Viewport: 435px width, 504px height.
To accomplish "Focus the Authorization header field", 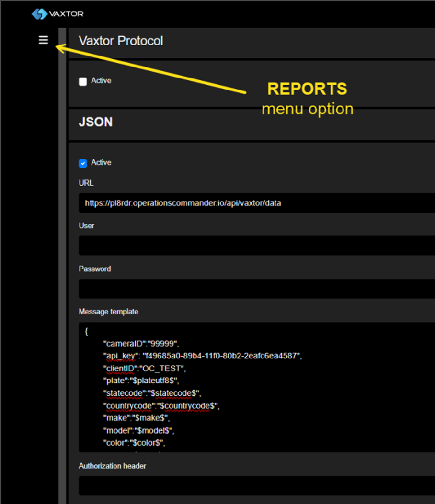I will coord(257,486).
